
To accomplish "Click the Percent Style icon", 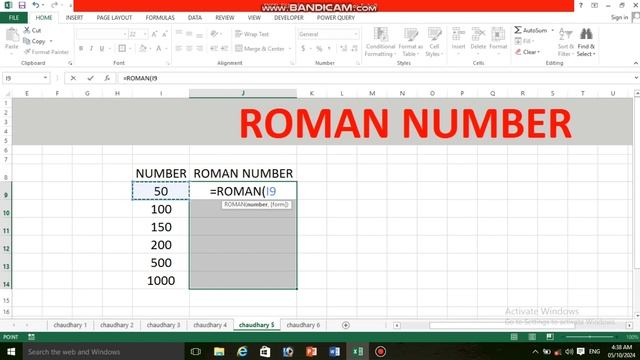I will pos(319,49).
